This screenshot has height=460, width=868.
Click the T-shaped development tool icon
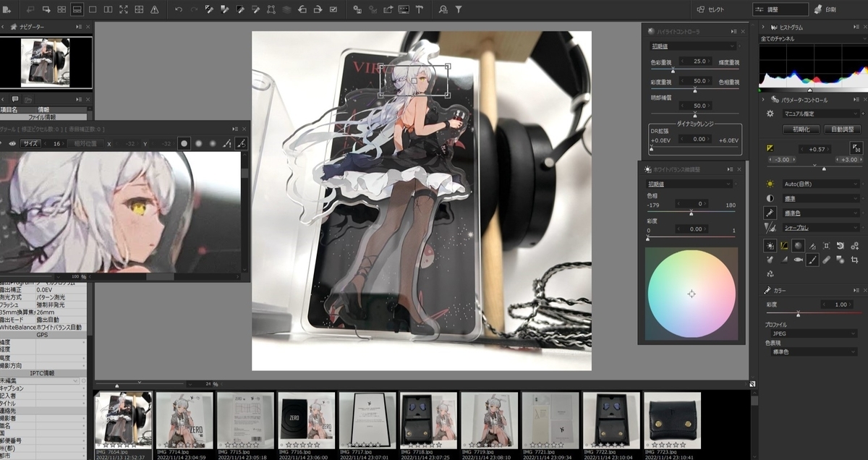pos(419,9)
